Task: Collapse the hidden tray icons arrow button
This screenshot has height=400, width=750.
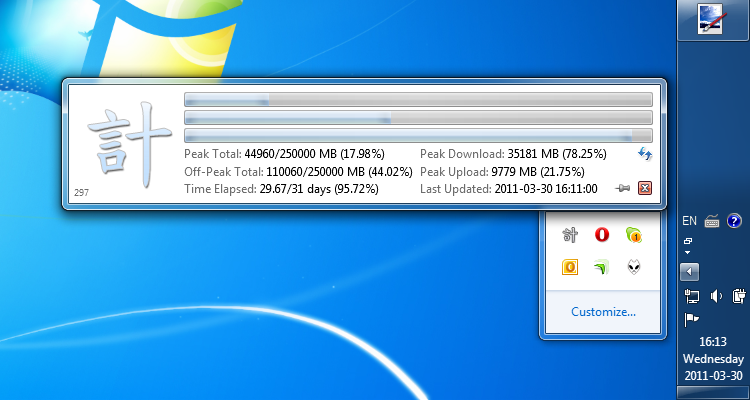Action: click(x=689, y=271)
